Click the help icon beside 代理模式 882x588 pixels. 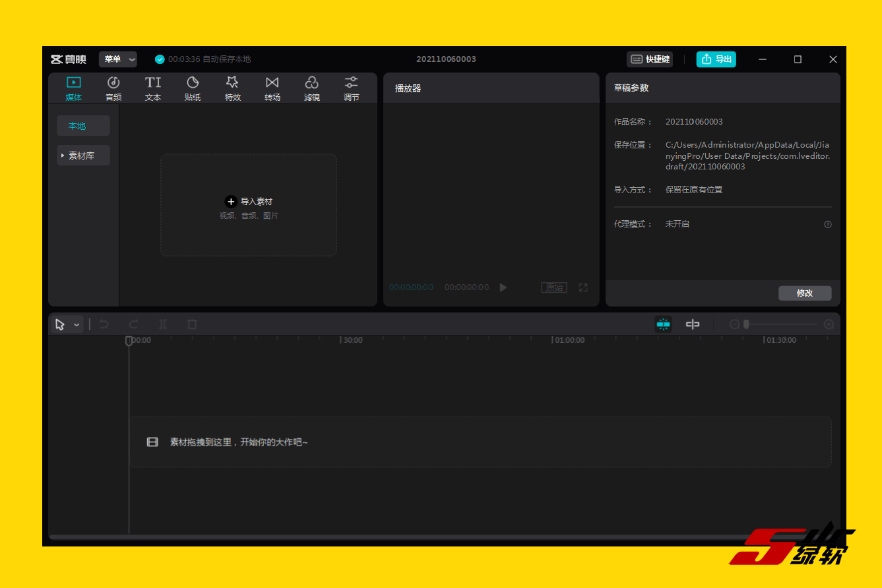pyautogui.click(x=828, y=224)
